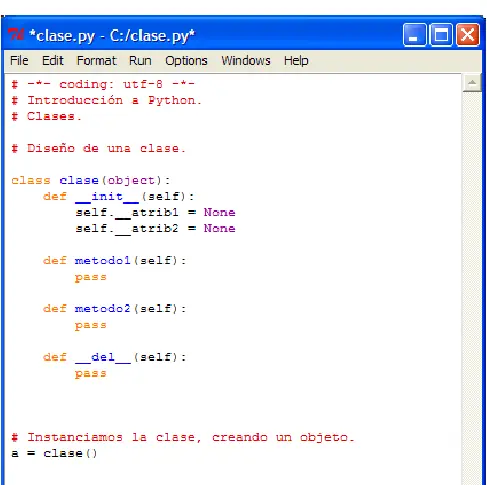Maximize the clase.py window

441,35
